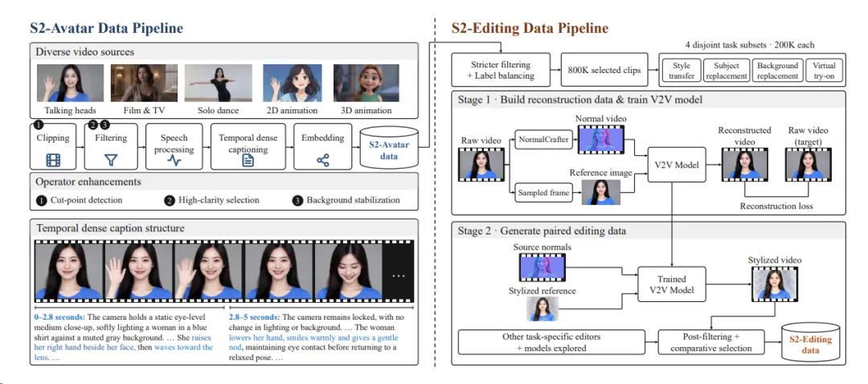The height and width of the screenshot is (384, 868).
Task: Click the Sampled frame box
Action: (543, 193)
